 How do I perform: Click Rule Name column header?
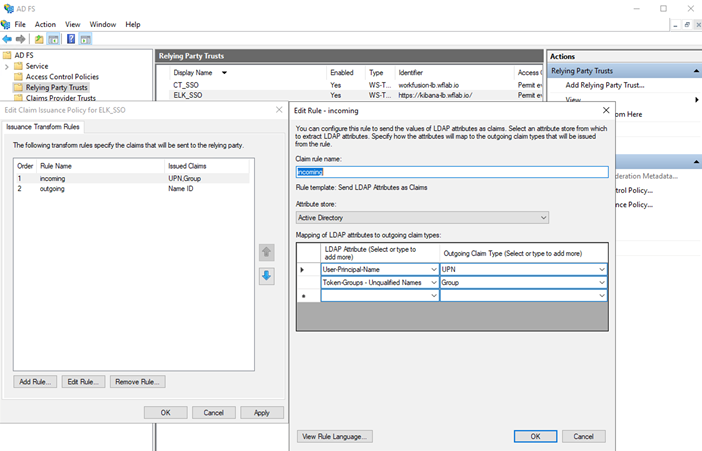[x=56, y=166]
